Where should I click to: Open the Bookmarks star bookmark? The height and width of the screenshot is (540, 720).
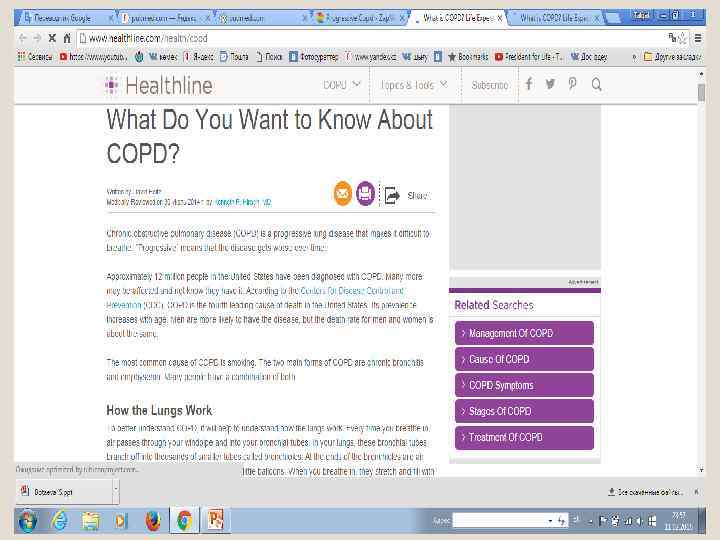click(x=468, y=57)
